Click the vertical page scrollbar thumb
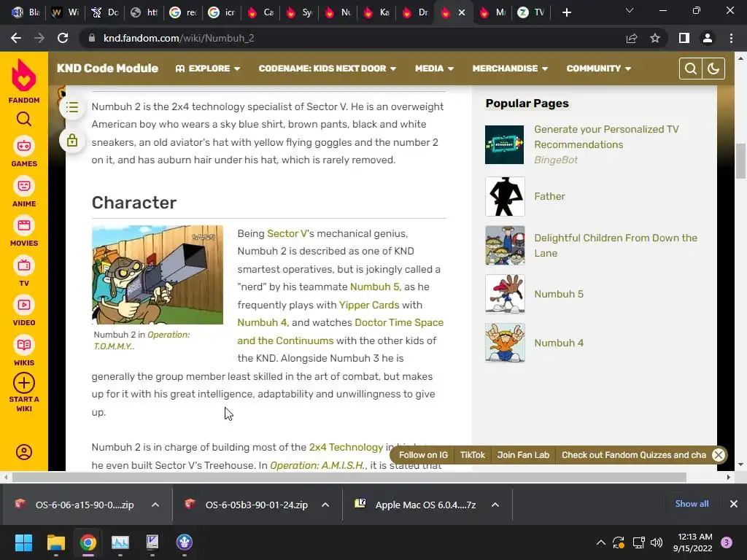The height and width of the screenshot is (560, 747). (x=740, y=161)
